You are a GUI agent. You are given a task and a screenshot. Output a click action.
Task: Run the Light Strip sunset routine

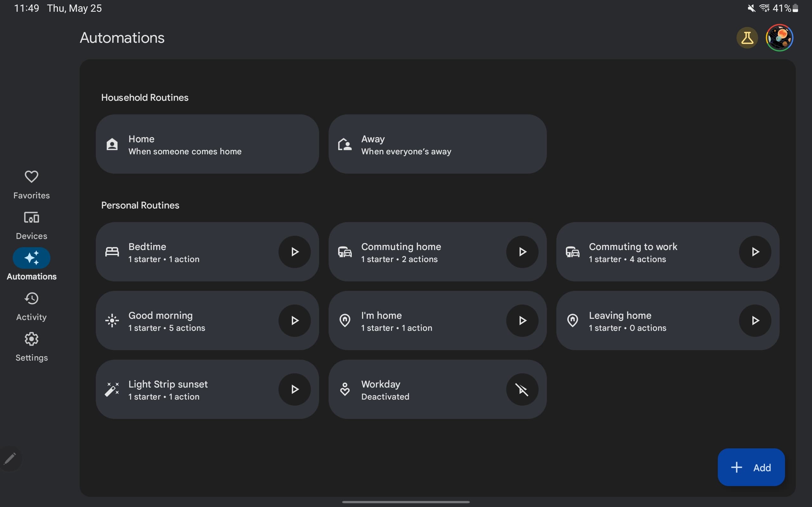click(294, 389)
